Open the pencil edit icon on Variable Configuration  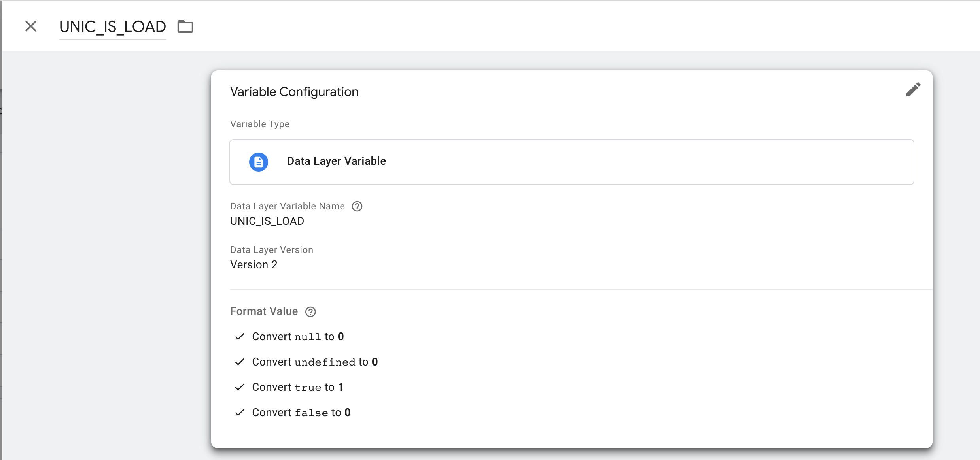click(914, 90)
